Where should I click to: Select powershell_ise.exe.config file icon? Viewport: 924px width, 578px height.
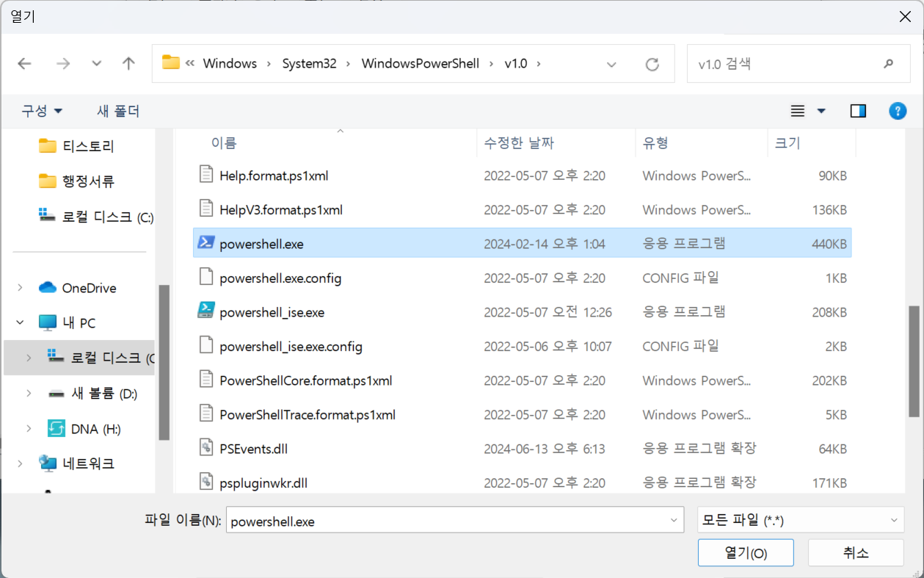click(x=205, y=345)
